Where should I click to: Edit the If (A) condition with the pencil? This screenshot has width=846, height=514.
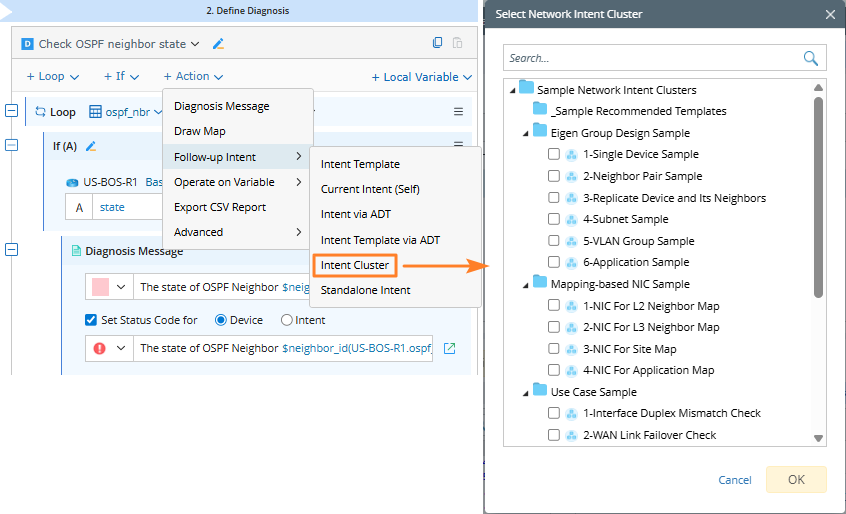coord(91,146)
